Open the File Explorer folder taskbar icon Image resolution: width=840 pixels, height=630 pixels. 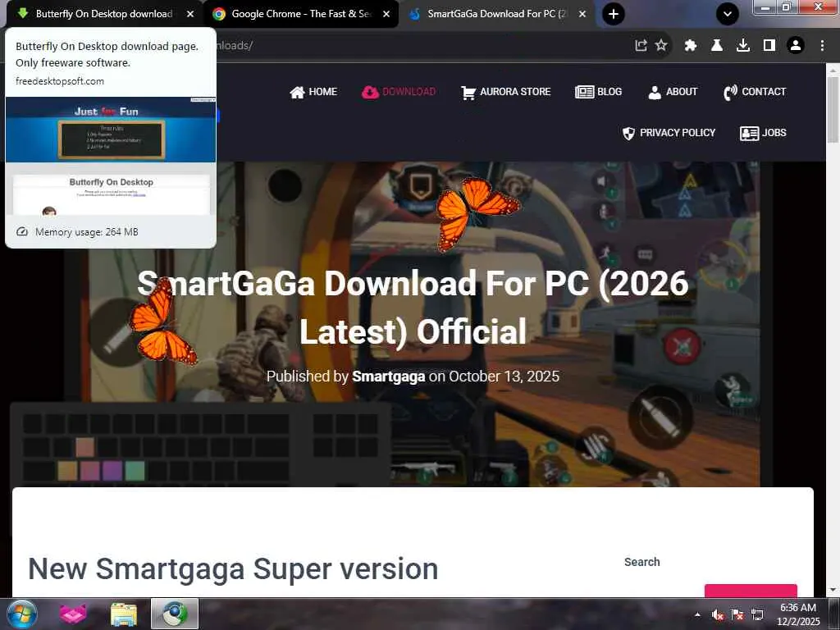tap(124, 614)
